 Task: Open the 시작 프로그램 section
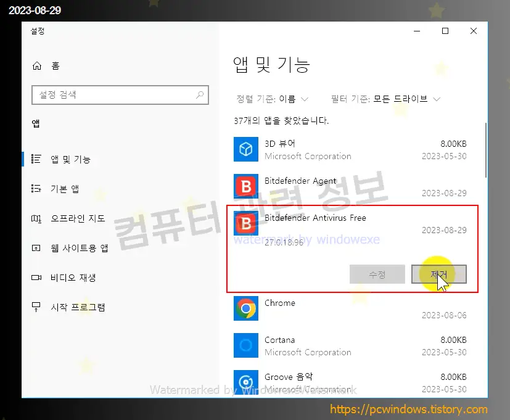click(x=78, y=307)
